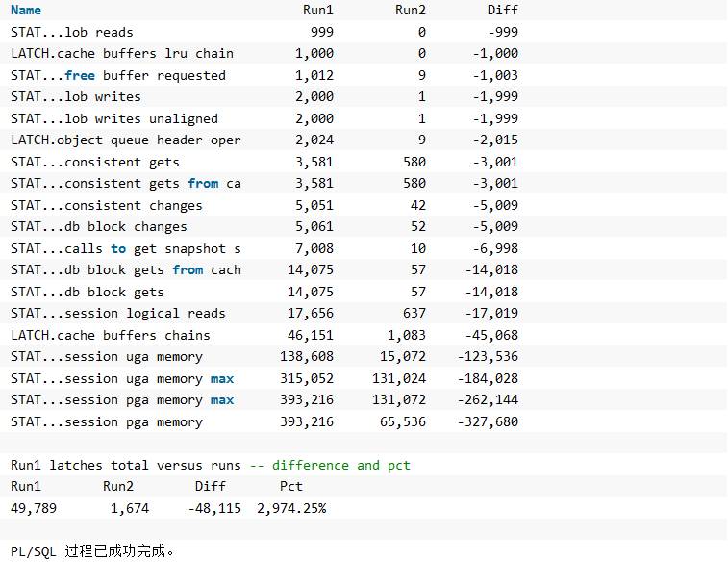Click the 'STAT...lob writes unaligned' row name
The height and width of the screenshot is (562, 728).
coord(114,119)
